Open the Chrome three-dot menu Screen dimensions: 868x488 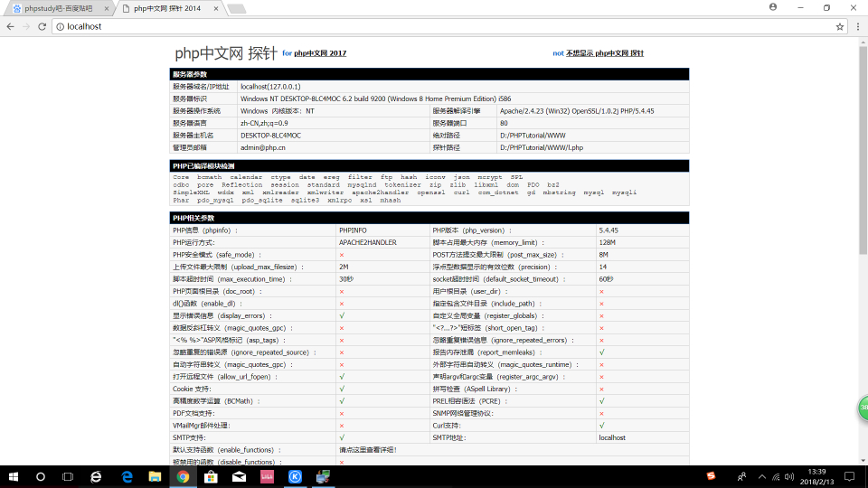click(858, 26)
